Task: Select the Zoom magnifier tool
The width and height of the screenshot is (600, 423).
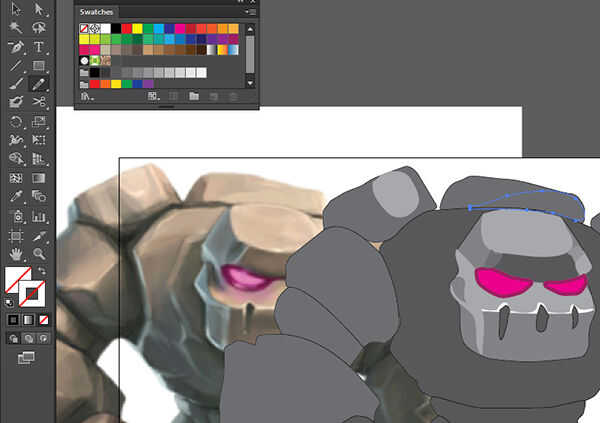Action: pos(39,253)
